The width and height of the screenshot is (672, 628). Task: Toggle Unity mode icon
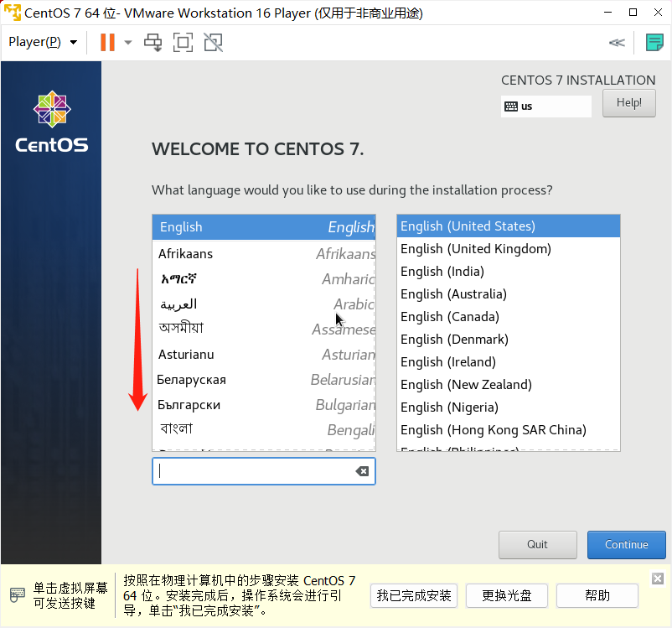click(x=213, y=43)
